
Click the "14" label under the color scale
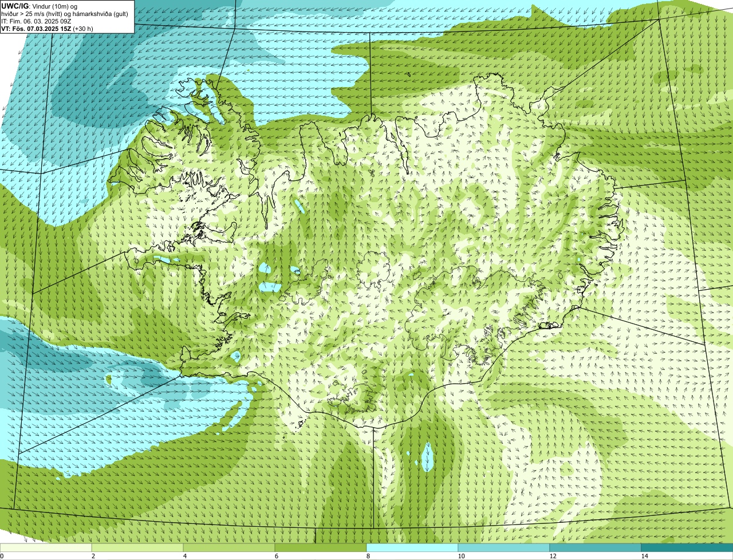pos(644,556)
